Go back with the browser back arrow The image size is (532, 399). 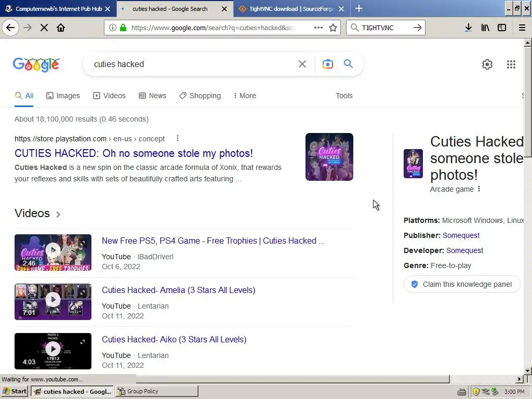[x=10, y=28]
